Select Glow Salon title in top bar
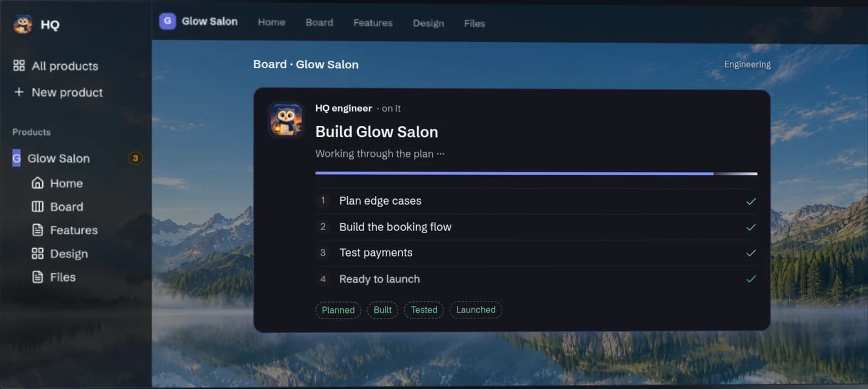 click(x=209, y=21)
